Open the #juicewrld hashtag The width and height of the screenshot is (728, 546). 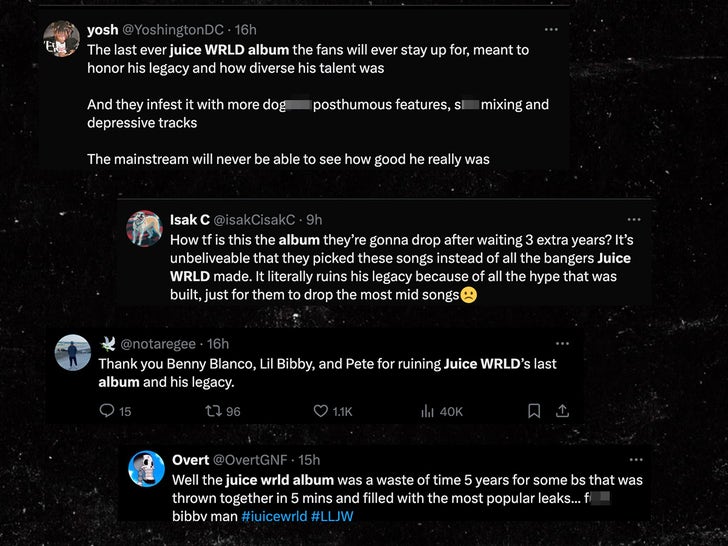click(274, 517)
